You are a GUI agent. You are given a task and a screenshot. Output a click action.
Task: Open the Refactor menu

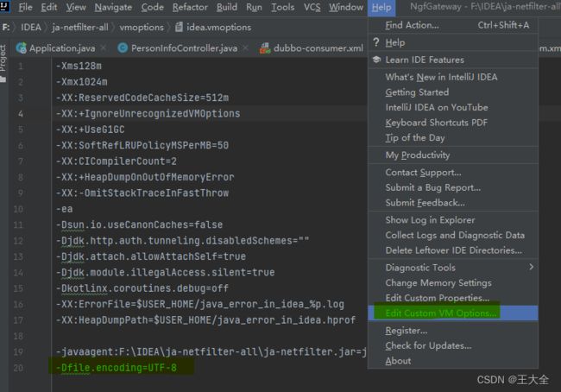coord(190,7)
